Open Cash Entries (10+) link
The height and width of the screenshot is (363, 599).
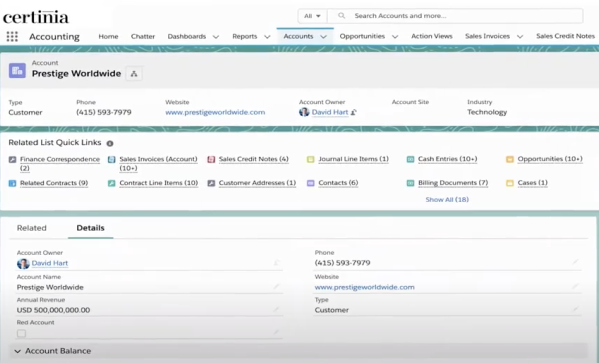(447, 159)
